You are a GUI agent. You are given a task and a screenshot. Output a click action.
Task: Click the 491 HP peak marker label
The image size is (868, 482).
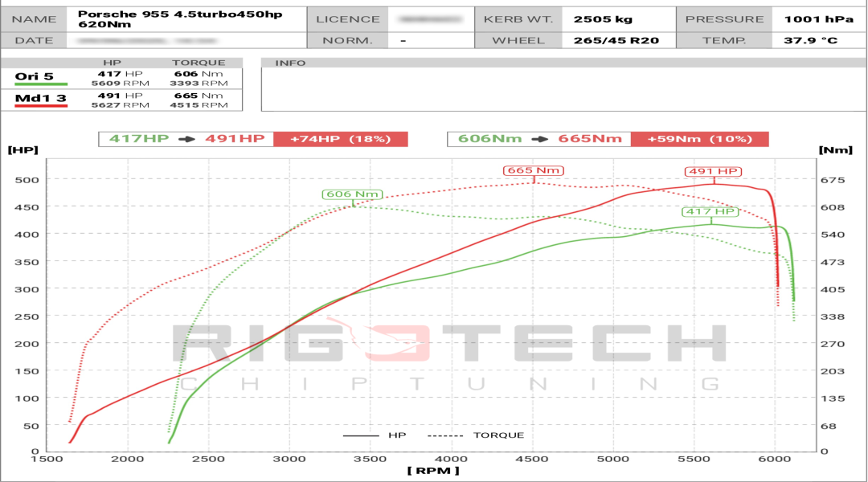pyautogui.click(x=714, y=170)
